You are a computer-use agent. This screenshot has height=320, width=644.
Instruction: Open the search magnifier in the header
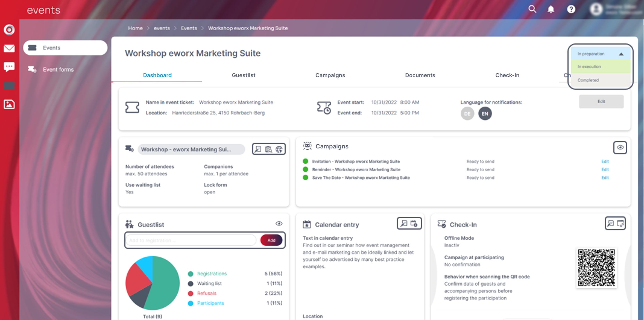click(532, 9)
